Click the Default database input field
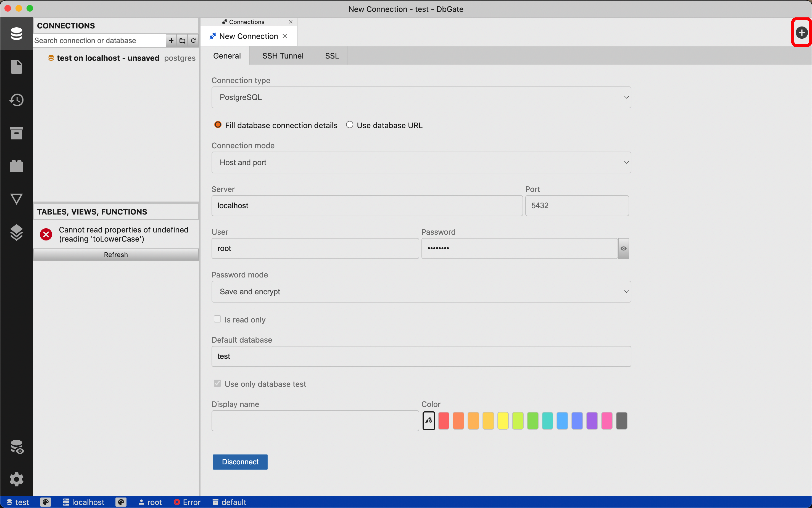This screenshot has height=508, width=812. pyautogui.click(x=421, y=356)
